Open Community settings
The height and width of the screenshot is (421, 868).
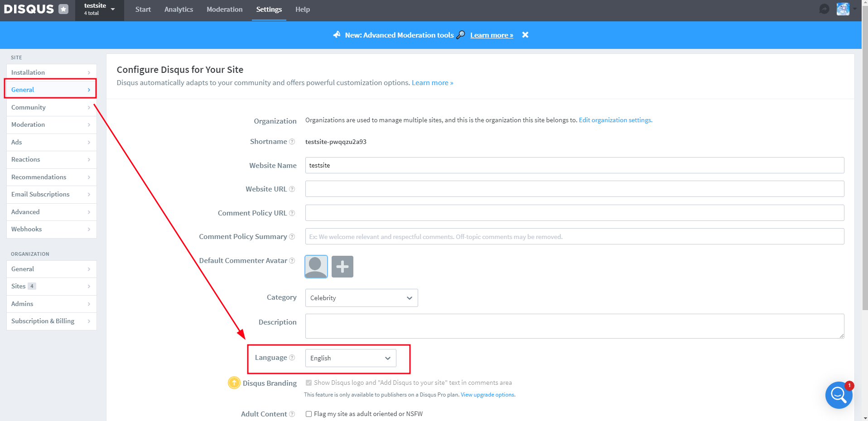pos(52,107)
